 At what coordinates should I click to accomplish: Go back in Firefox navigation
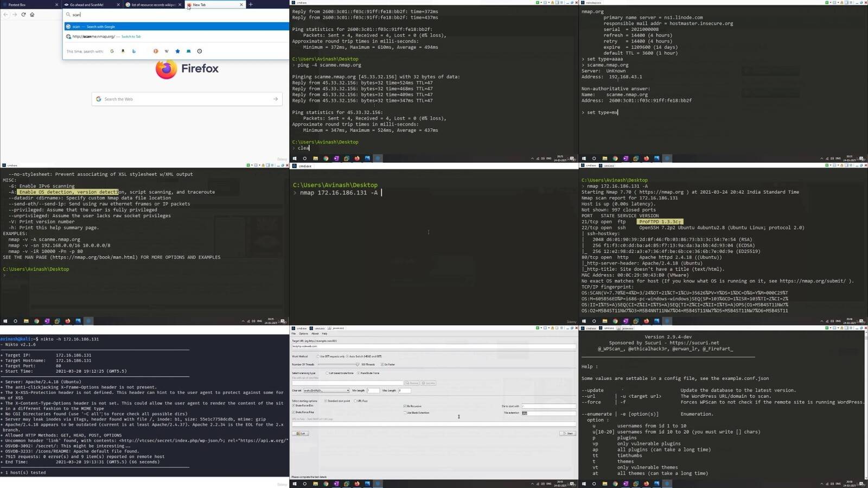click(x=6, y=14)
